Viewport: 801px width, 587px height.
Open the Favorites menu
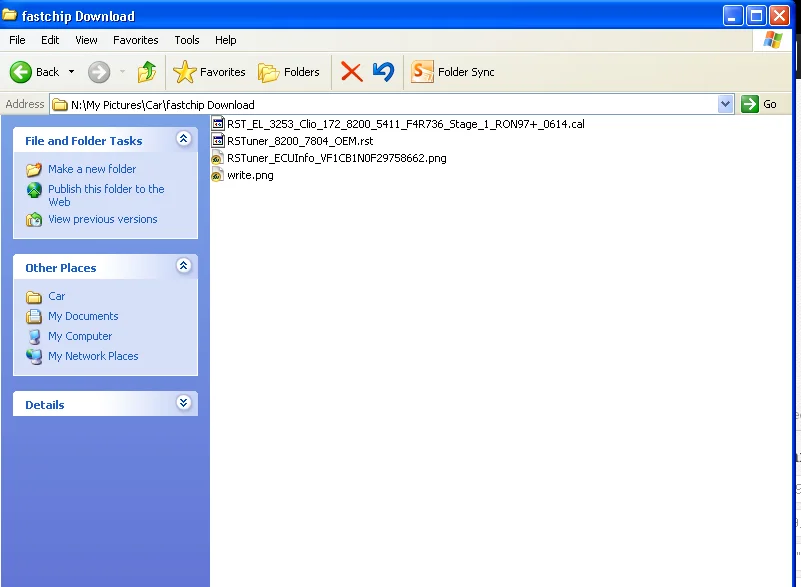(x=135, y=40)
